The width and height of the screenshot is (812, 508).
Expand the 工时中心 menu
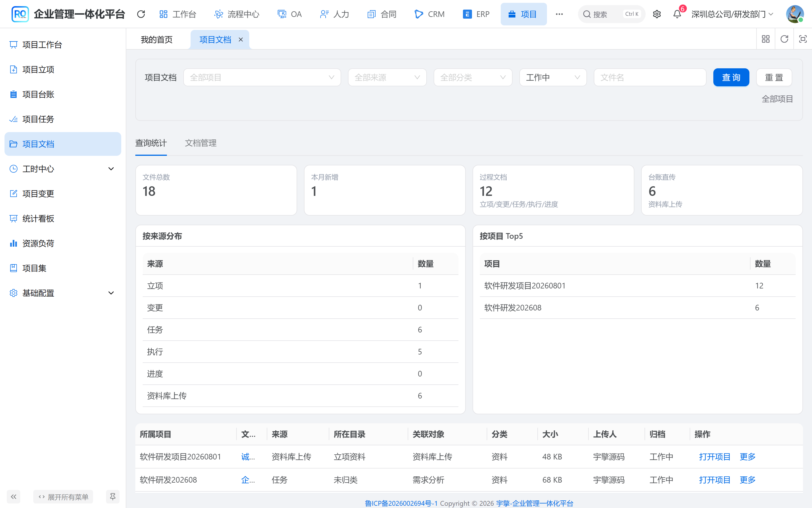point(63,169)
